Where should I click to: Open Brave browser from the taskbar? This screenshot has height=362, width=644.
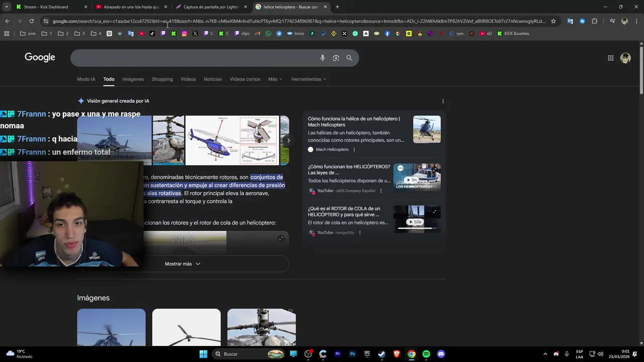point(396,354)
